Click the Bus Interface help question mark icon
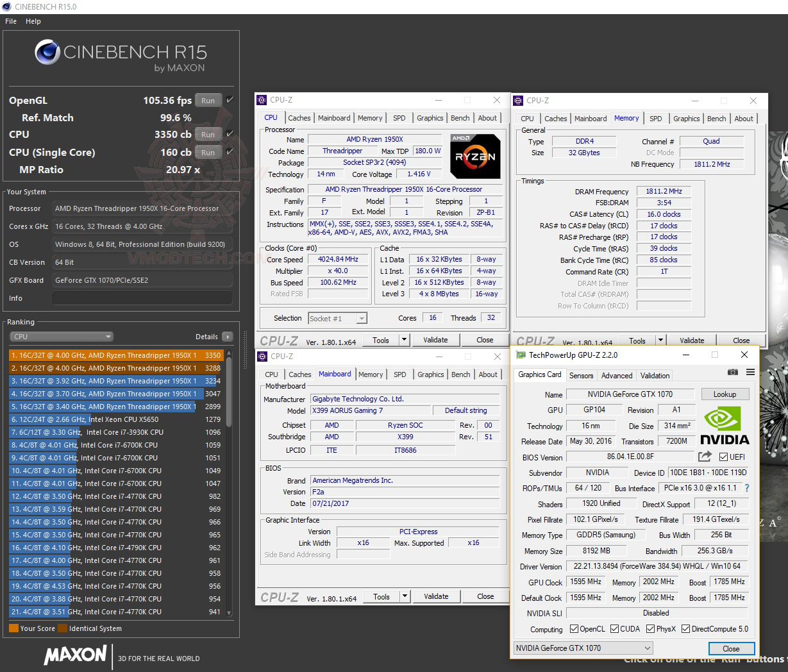788x672 pixels. [x=748, y=488]
